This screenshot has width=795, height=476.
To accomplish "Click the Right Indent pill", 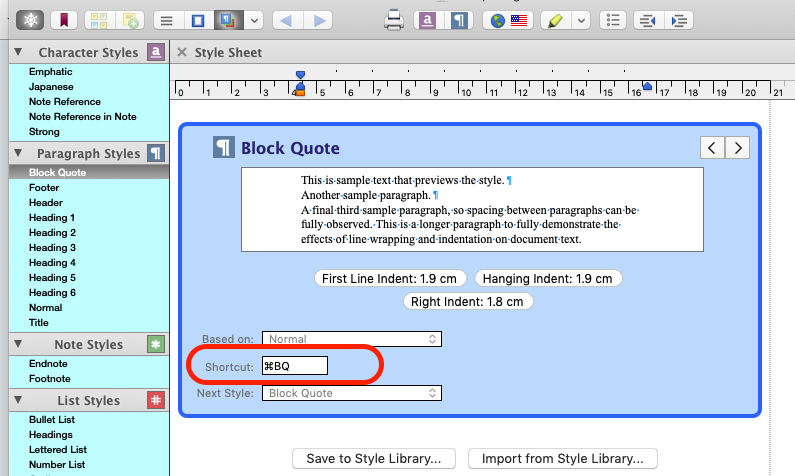I will pos(467,302).
